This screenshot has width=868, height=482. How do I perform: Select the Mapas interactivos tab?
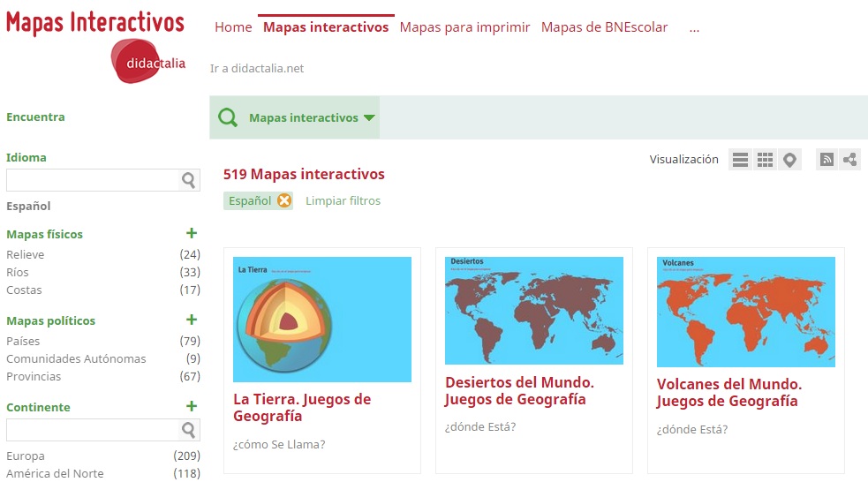326,27
